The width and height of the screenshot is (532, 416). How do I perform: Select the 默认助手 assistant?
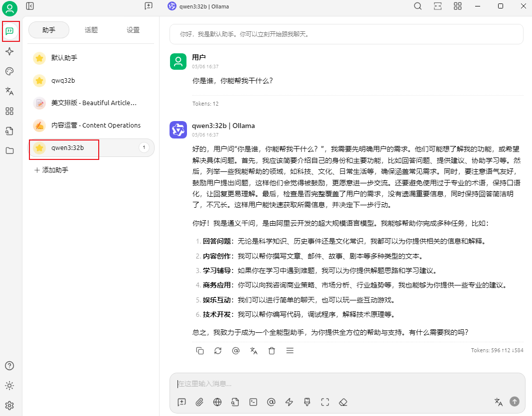point(91,58)
